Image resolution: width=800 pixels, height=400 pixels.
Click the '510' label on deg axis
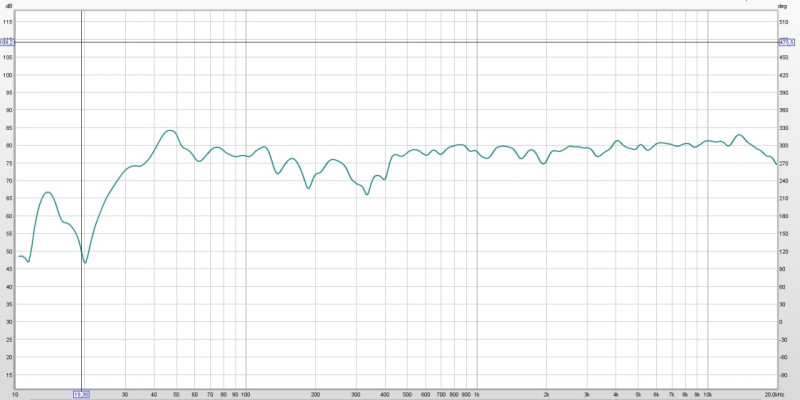pyautogui.click(x=783, y=22)
